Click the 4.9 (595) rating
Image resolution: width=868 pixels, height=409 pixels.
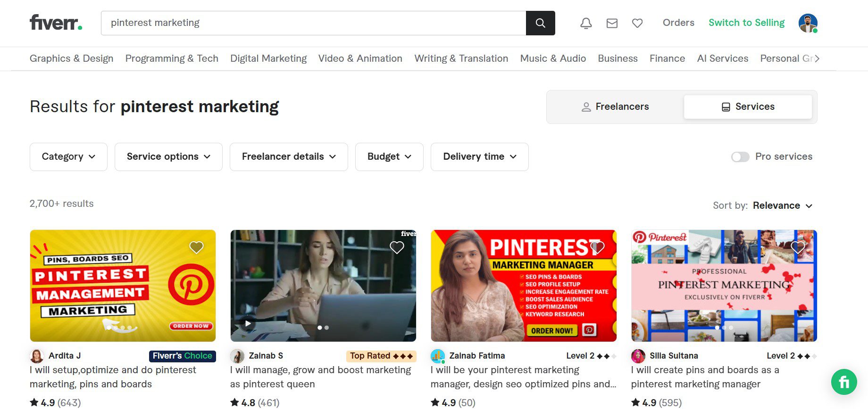656,403
